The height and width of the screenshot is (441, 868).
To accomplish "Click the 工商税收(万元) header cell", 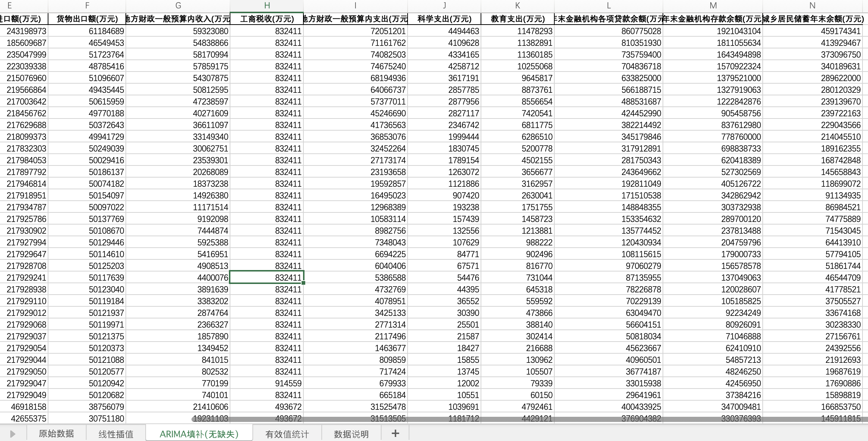I will [267, 19].
